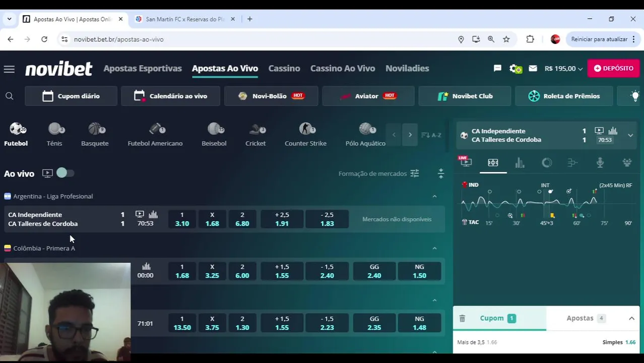Expand the R$ 195,00 balance dropdown

(x=563, y=69)
